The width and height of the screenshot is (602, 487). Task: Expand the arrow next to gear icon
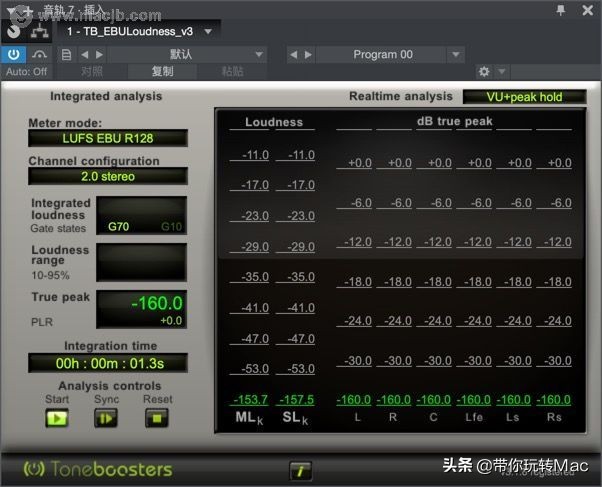(x=501, y=71)
